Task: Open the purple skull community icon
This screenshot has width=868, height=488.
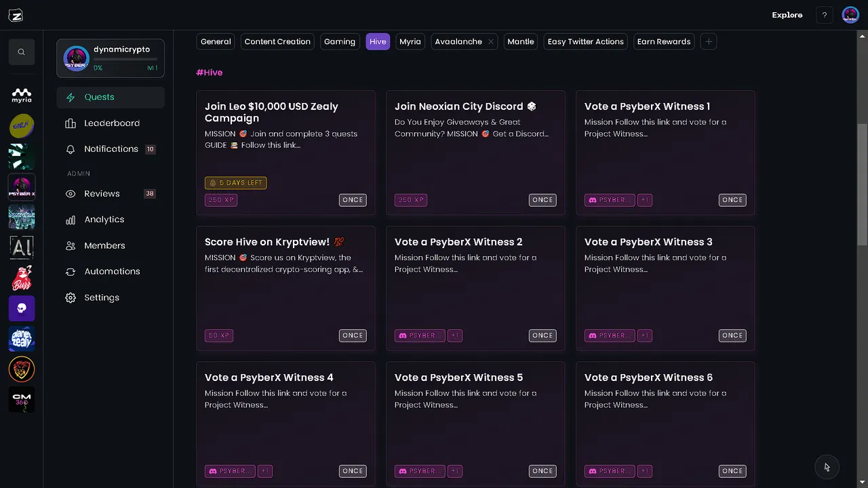Action: 22,308
